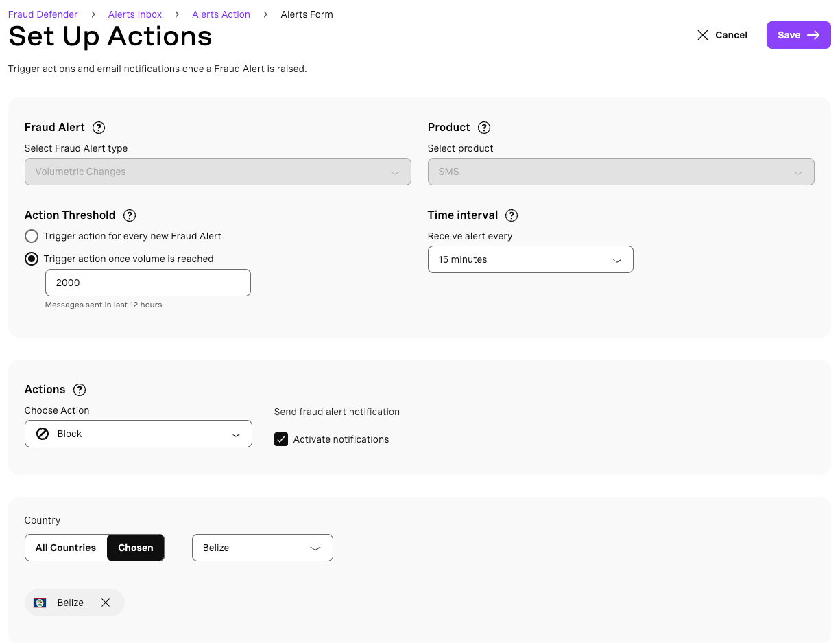Click the Block action icon
Image resolution: width=840 pixels, height=643 pixels.
tap(43, 434)
